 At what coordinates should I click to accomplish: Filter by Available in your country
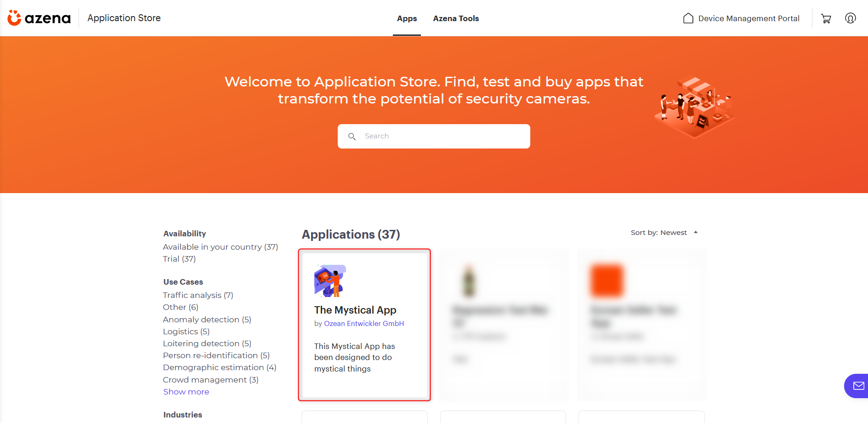pos(220,247)
